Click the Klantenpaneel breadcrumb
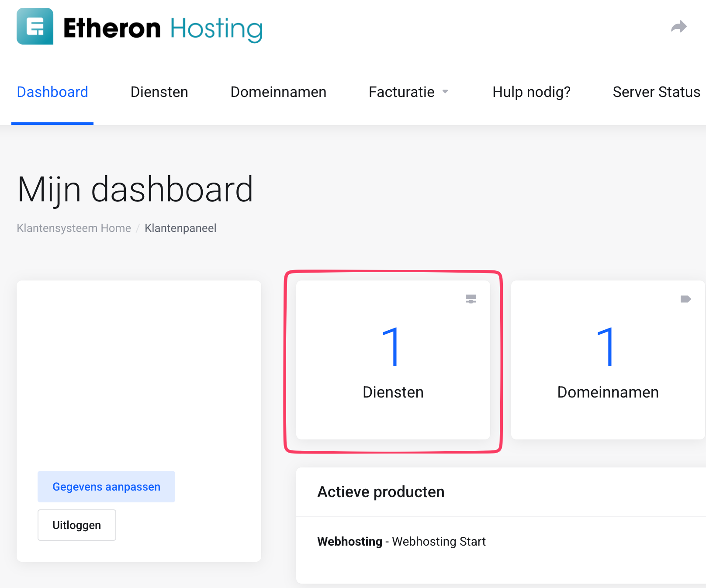The width and height of the screenshot is (706, 588). pyautogui.click(x=180, y=228)
